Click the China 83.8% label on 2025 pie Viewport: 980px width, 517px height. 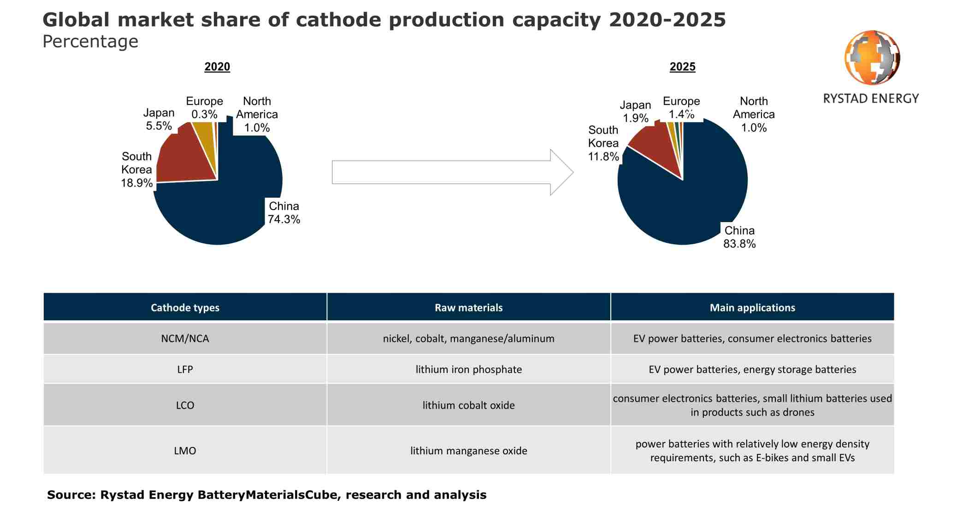click(740, 237)
